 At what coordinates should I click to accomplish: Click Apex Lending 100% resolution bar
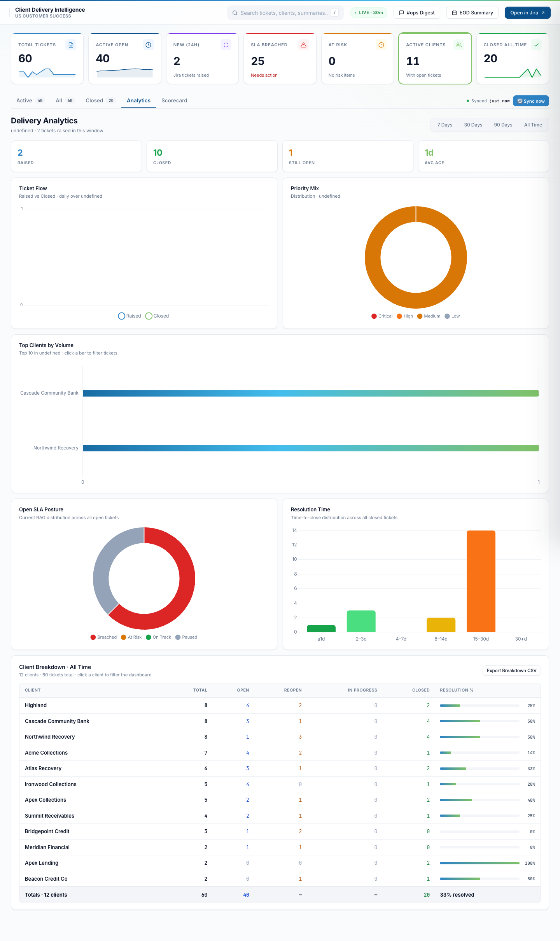pos(479,863)
